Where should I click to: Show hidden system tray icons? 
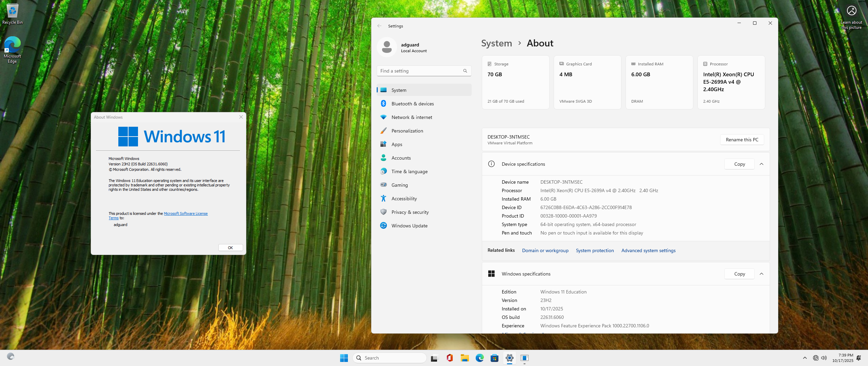805,358
